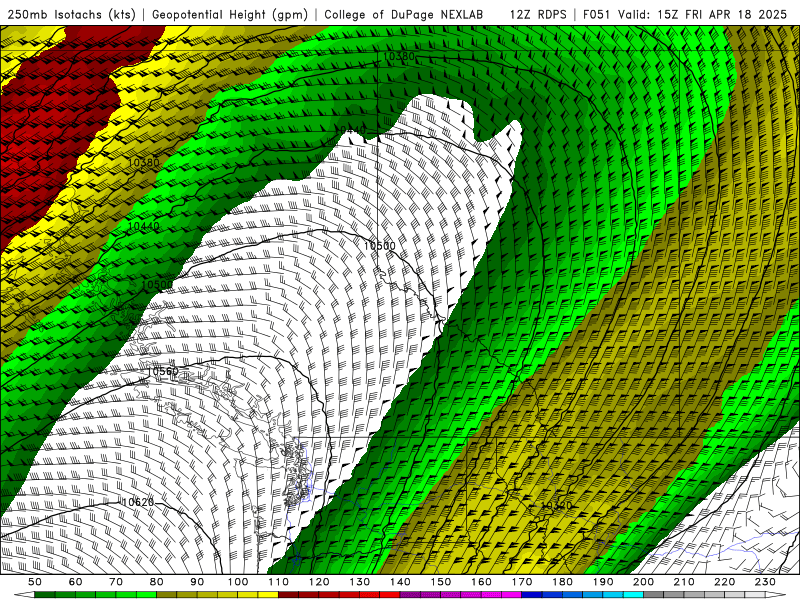This screenshot has height=600, width=800.
Task: Click the 140 value on the color scale
Action: click(400, 582)
